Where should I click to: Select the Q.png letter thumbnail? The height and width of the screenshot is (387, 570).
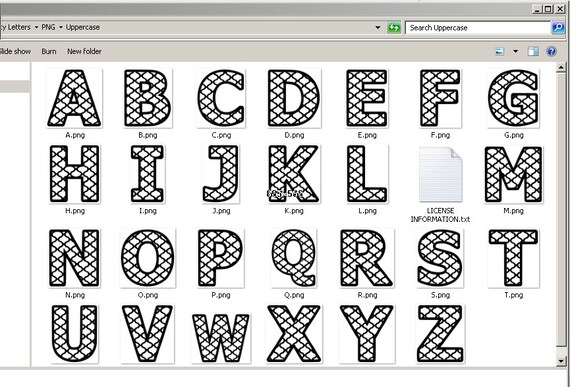pos(294,258)
